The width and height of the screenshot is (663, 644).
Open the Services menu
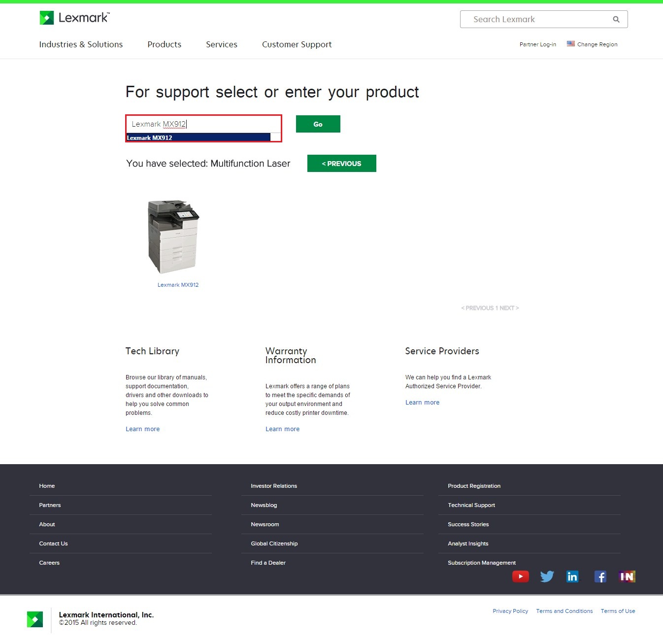222,44
